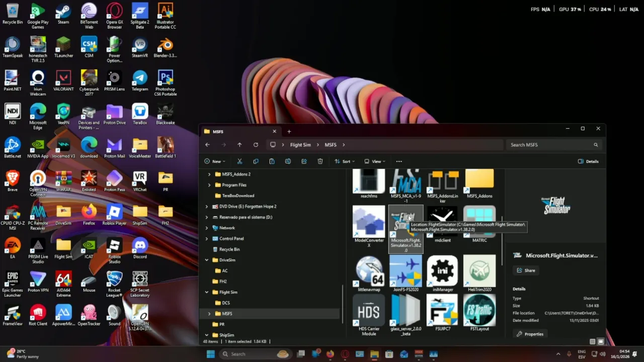This screenshot has width=644, height=362.
Task: Open the JoinFS-FS2020 shortcut
Action: (406, 273)
